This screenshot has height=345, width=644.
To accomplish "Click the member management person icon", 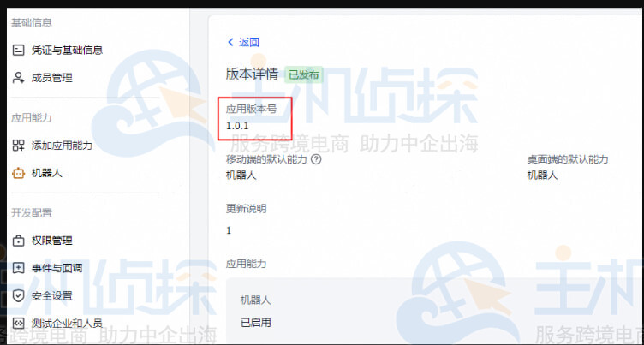I will coord(19,78).
